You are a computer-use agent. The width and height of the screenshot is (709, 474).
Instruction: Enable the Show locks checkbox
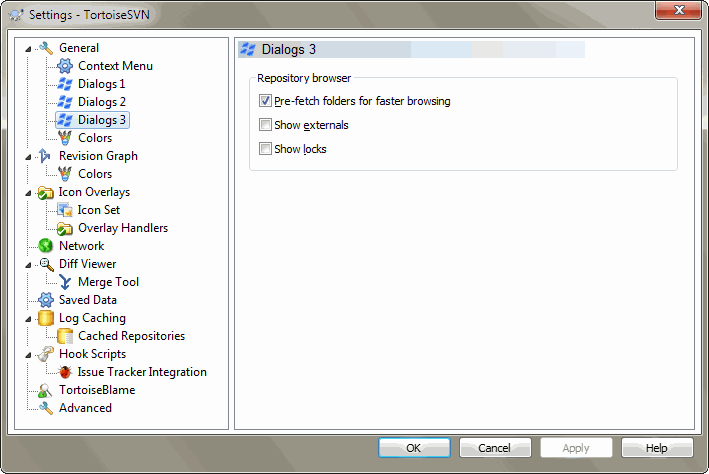click(265, 149)
